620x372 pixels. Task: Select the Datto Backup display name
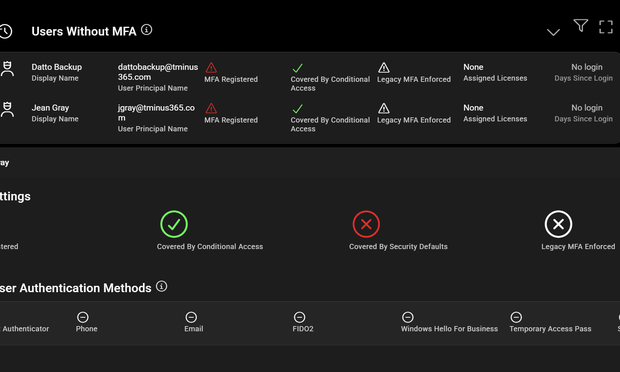pos(57,67)
